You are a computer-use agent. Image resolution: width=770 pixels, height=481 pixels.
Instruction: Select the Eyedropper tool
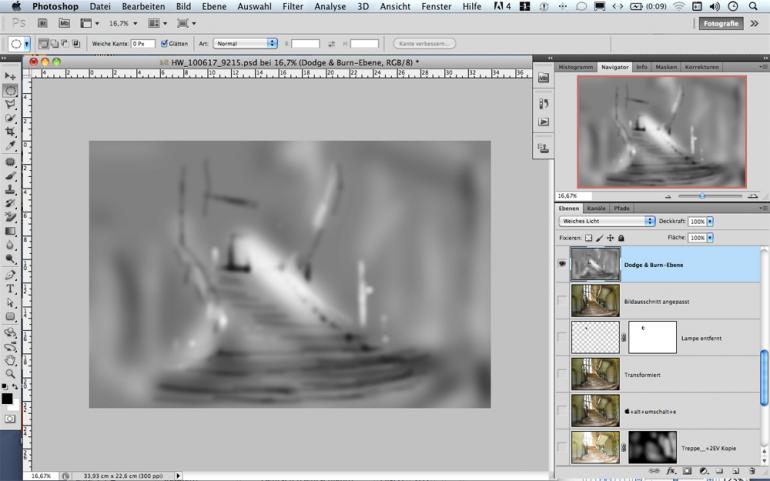coord(10,146)
